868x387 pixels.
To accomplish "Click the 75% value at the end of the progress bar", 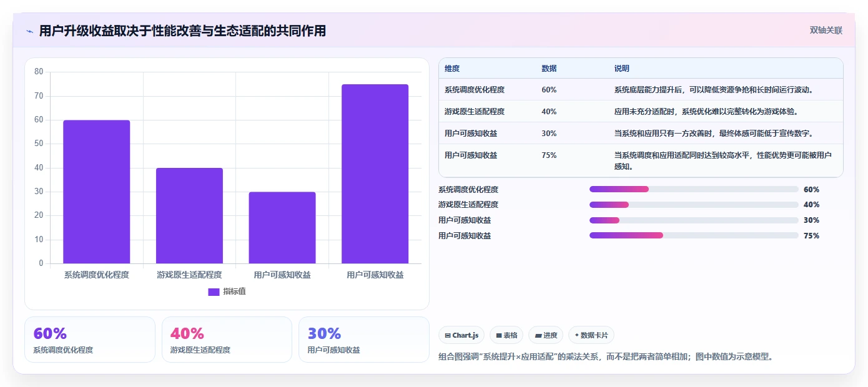I will (x=811, y=236).
